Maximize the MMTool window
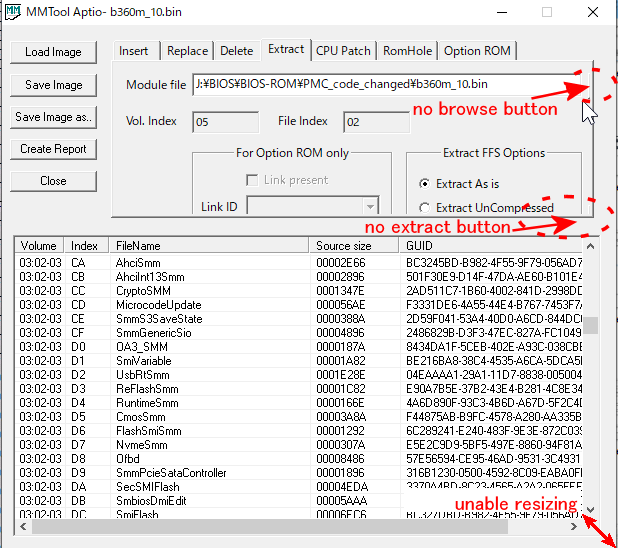This screenshot has width=618, height=548. point(547,13)
